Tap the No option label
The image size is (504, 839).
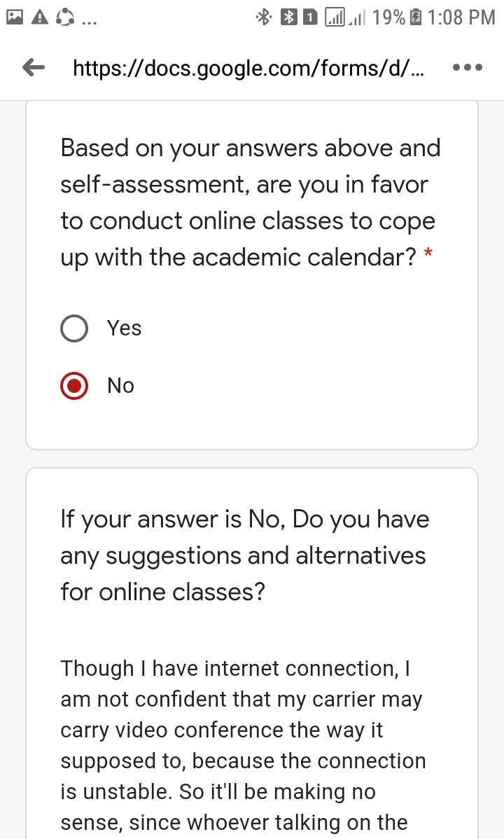[120, 386]
